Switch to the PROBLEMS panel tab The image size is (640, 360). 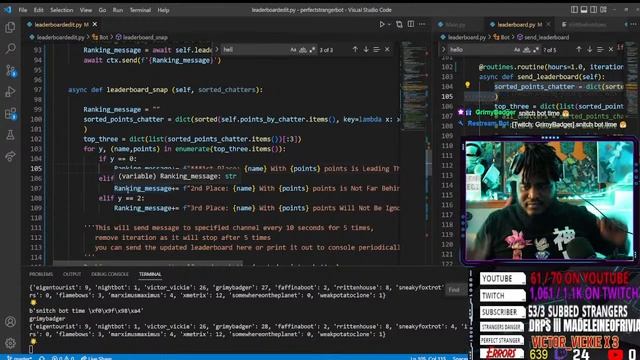click(x=41, y=274)
